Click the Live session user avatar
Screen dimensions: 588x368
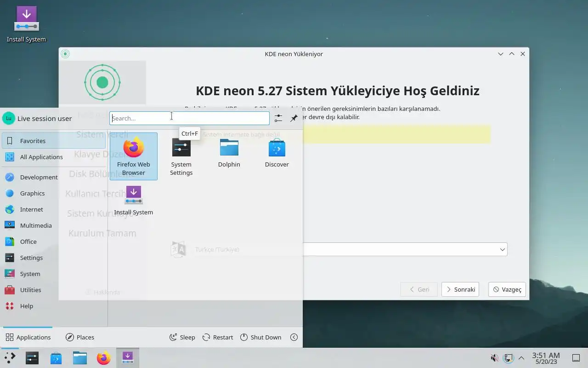point(8,118)
